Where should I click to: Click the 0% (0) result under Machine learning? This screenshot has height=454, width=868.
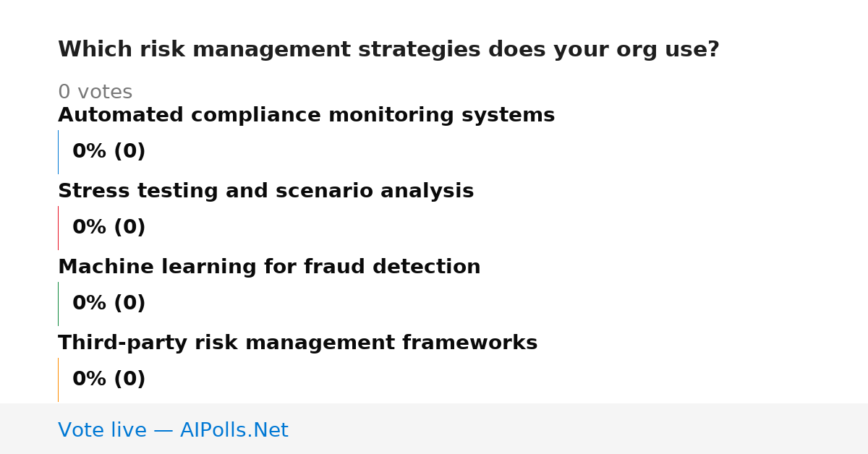109,304
